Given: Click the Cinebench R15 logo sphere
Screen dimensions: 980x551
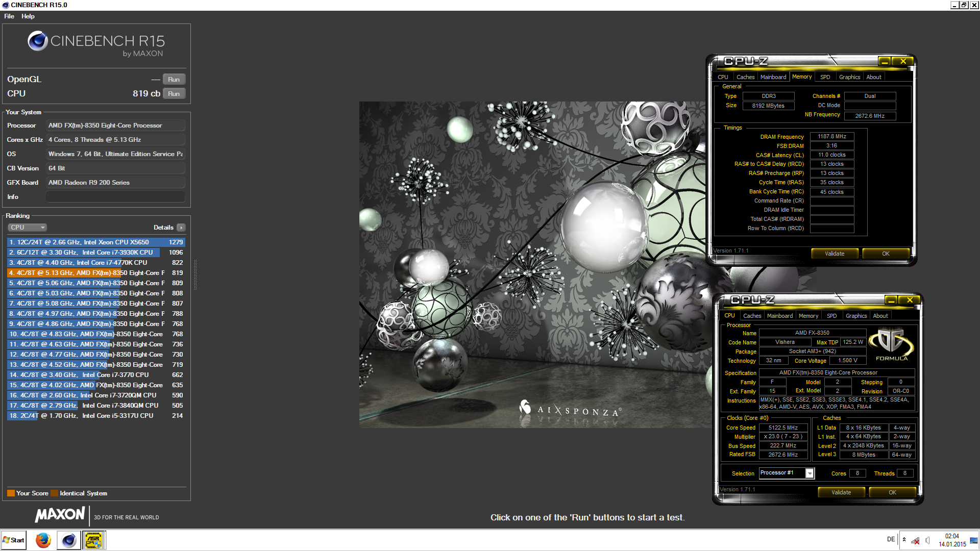Looking at the screenshot, I should (x=38, y=41).
